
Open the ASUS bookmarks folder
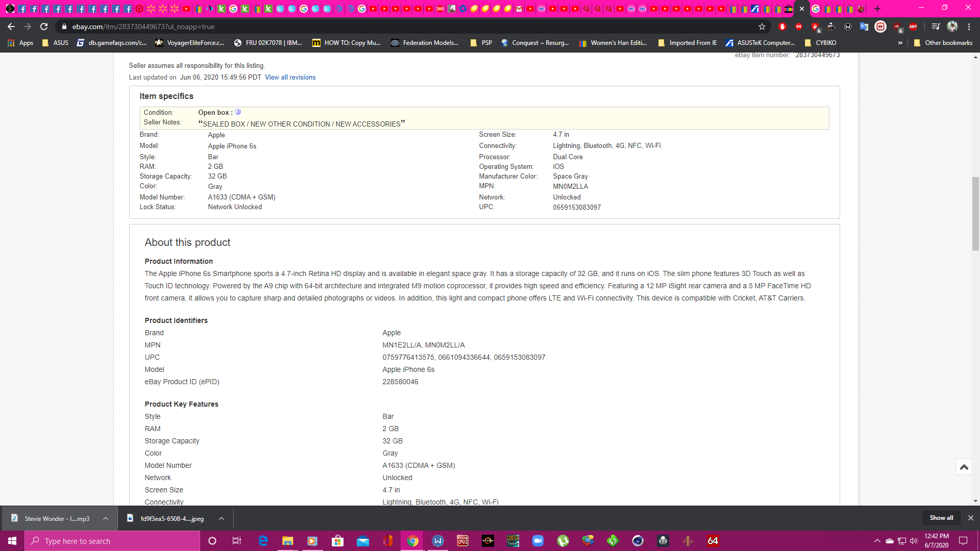tap(55, 43)
